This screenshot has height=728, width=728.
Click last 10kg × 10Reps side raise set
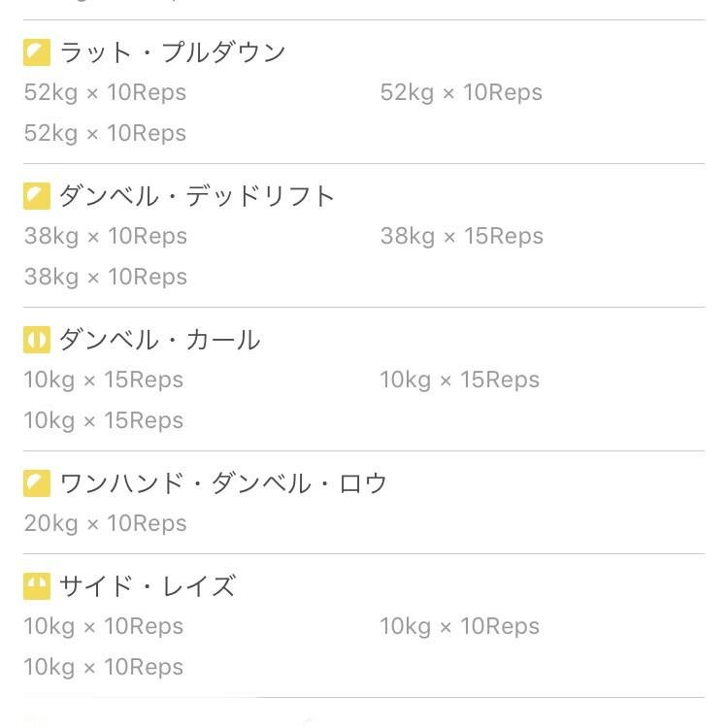pyautogui.click(x=104, y=667)
